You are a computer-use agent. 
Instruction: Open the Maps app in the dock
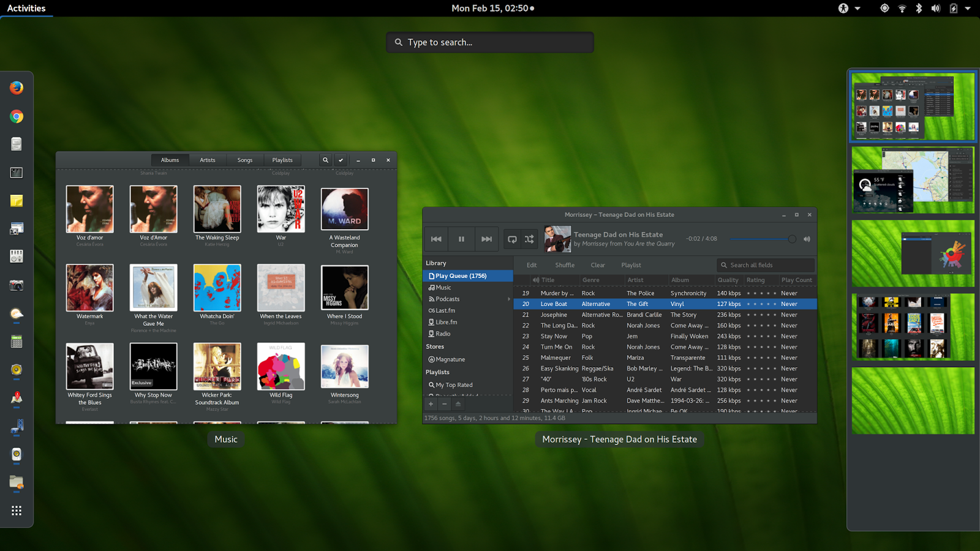(x=17, y=398)
